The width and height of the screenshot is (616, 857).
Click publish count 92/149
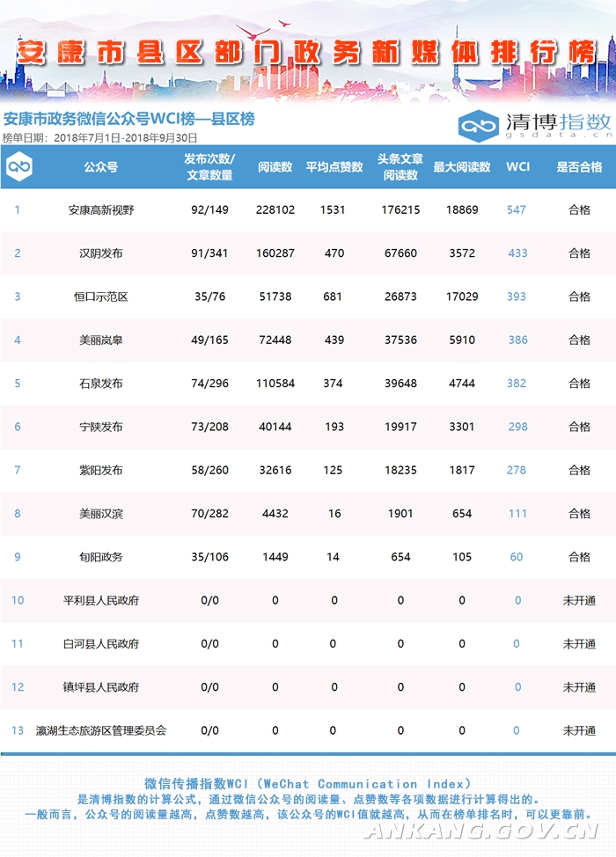click(210, 210)
